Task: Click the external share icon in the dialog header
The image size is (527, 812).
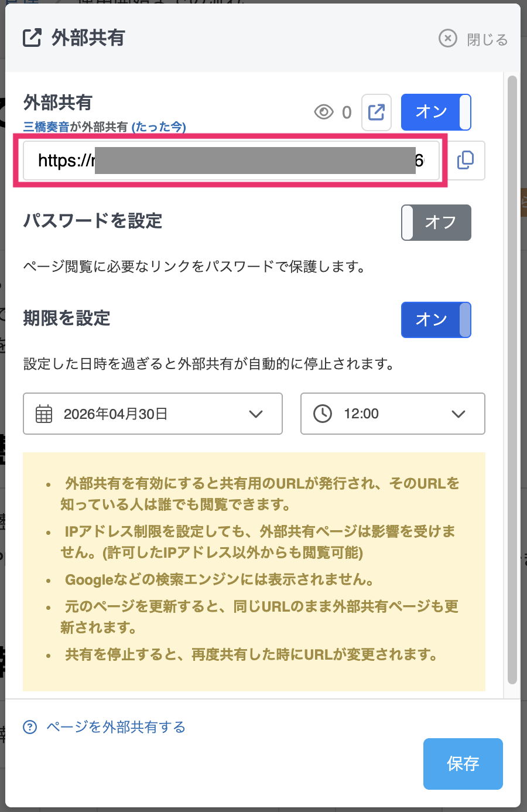Action: click(32, 39)
